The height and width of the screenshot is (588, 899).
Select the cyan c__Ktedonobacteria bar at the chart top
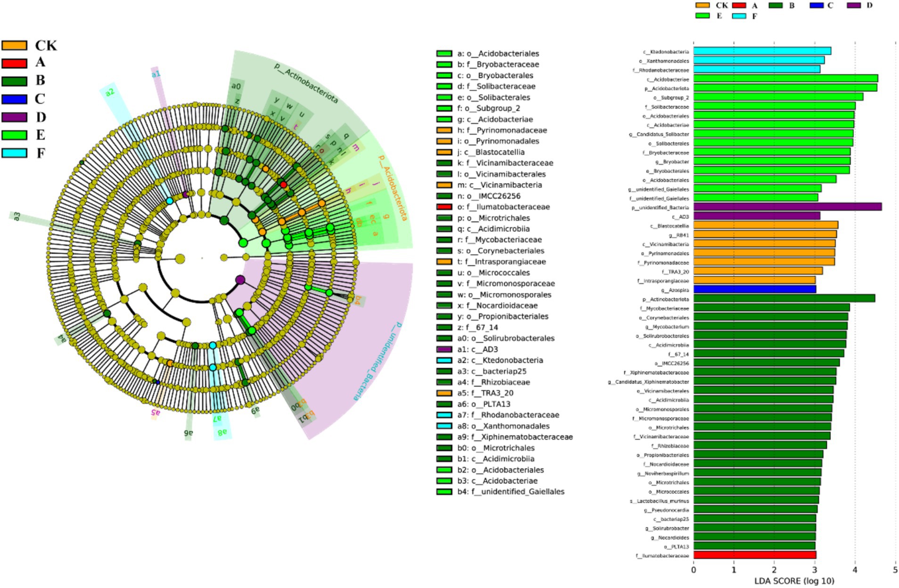point(761,51)
